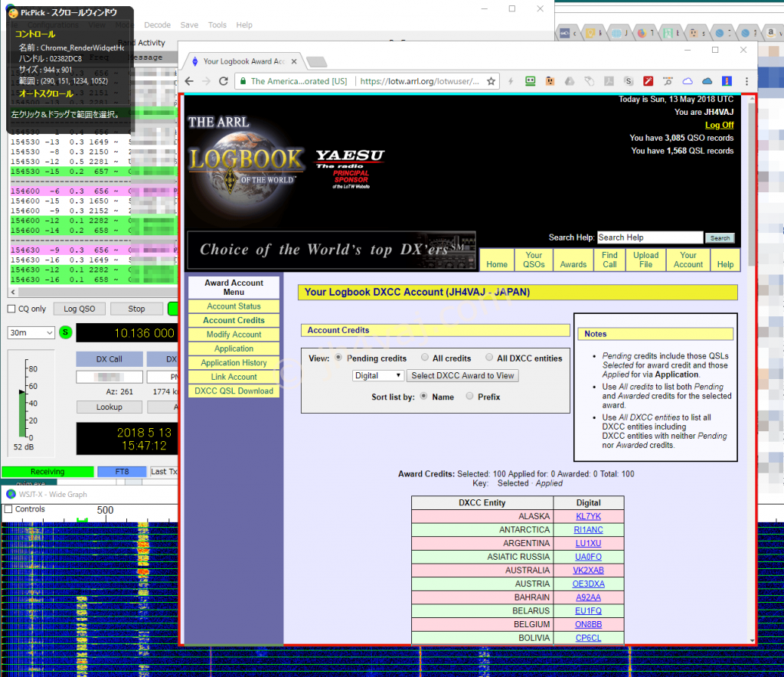Click the gray lightning bolt extension icon
Screen dimensions: 784x677
[511, 81]
